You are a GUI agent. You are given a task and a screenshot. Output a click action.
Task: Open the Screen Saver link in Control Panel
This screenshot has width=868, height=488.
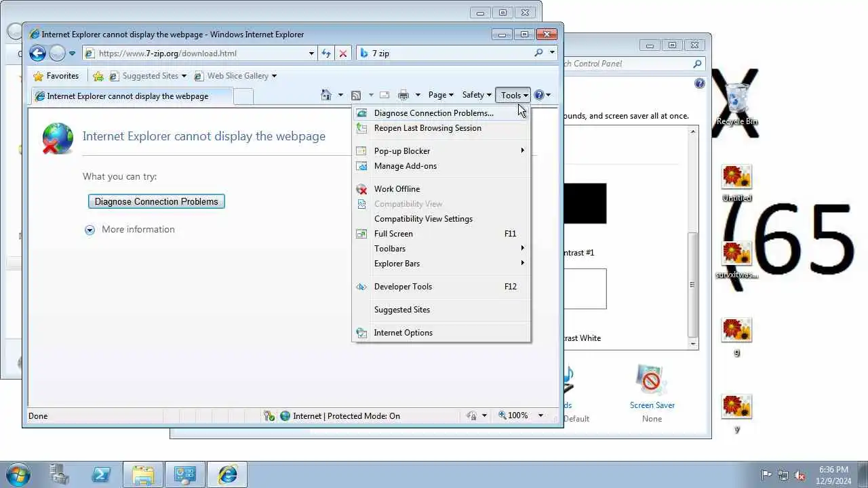[652, 405]
